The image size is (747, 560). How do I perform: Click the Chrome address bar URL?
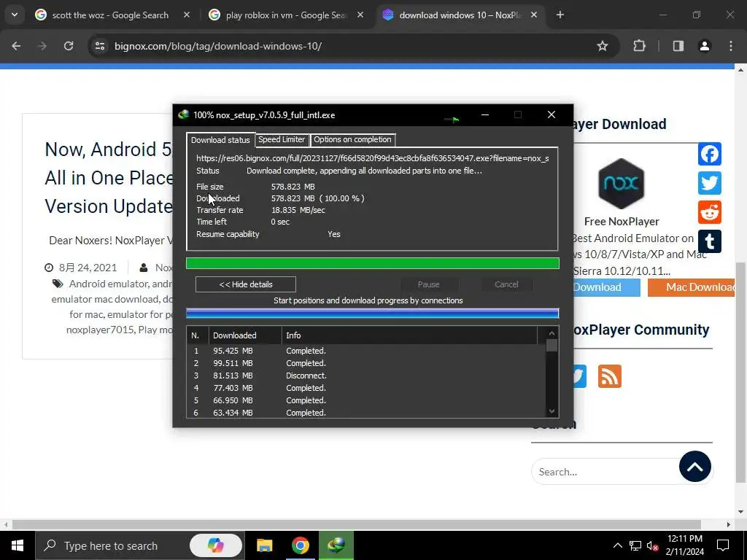coord(218,46)
